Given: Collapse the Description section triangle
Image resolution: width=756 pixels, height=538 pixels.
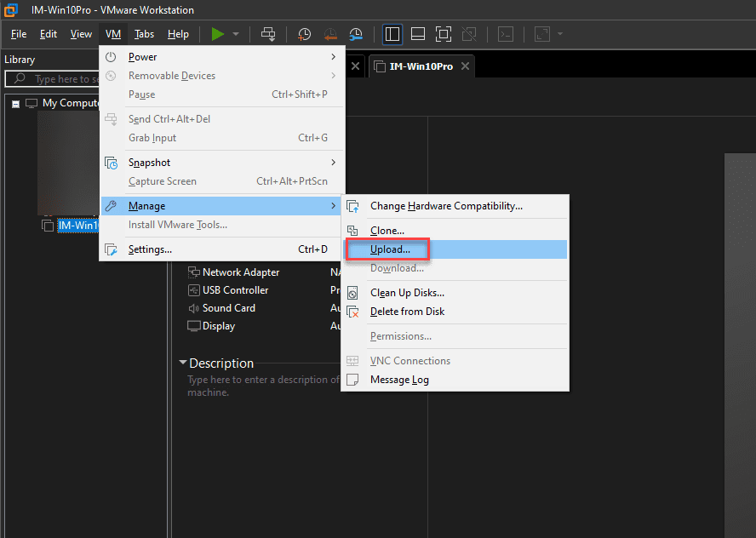Looking at the screenshot, I should [x=183, y=362].
